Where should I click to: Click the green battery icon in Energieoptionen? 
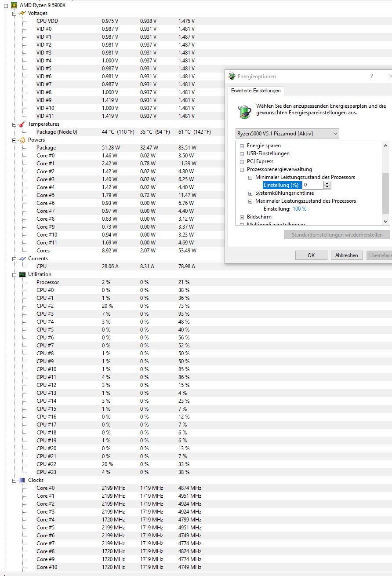[245, 111]
